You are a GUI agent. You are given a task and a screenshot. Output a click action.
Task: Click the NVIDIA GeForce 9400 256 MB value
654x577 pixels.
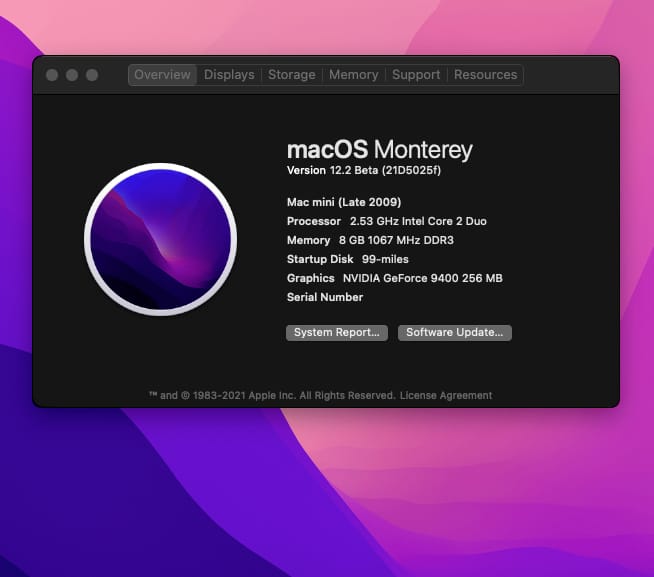(x=423, y=278)
